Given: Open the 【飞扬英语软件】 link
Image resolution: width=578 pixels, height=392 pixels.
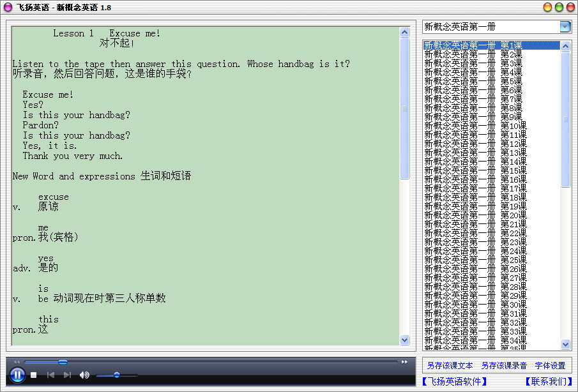Looking at the screenshot, I should coord(455,381).
